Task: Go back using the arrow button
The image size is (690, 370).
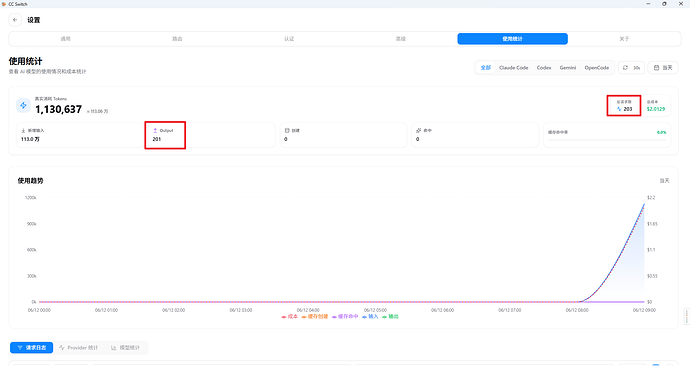Action: coord(15,20)
